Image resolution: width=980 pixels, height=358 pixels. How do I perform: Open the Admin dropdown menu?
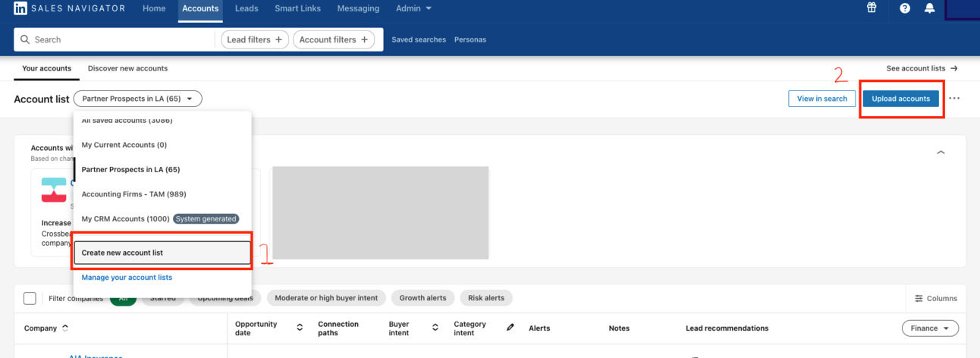tap(413, 8)
